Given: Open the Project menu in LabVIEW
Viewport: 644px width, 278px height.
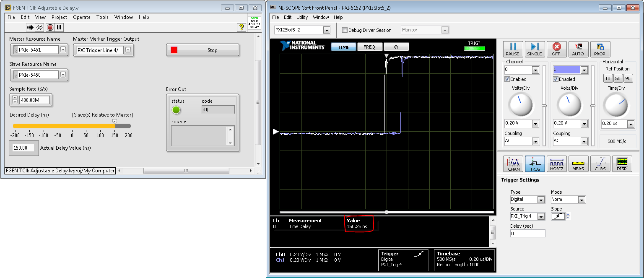Looking at the screenshot, I should click(x=60, y=17).
